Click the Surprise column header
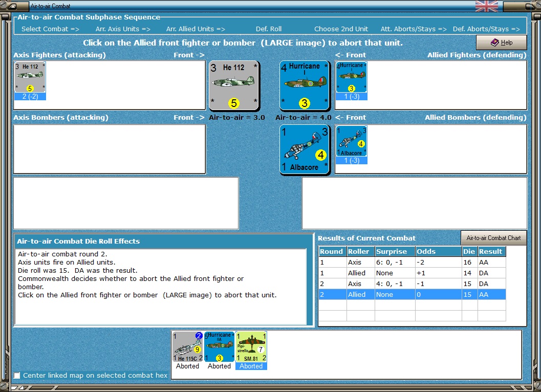 (395, 252)
